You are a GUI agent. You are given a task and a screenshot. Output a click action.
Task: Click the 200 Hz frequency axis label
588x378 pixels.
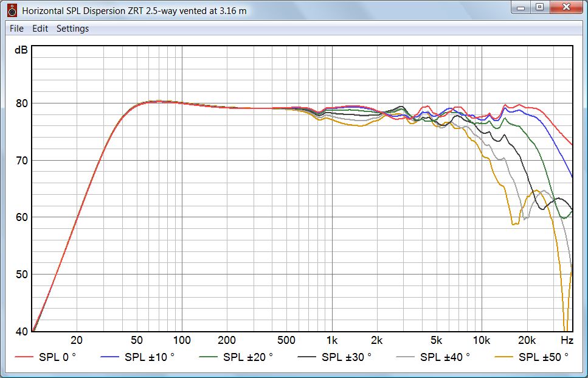(227, 340)
